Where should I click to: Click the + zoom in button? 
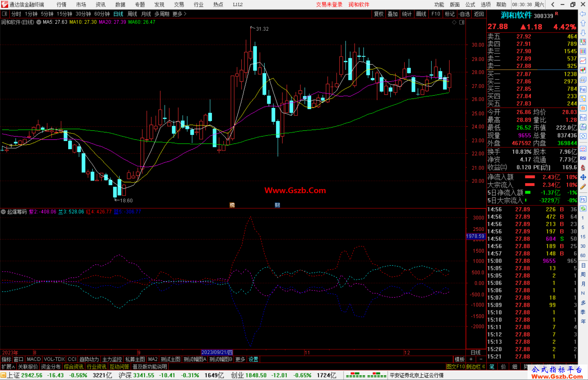[471, 359]
